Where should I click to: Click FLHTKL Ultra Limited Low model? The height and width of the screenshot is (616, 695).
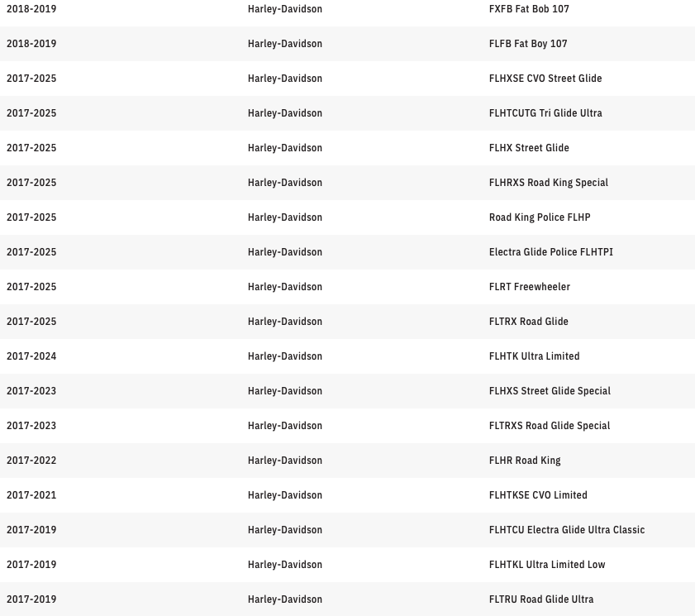[x=547, y=565]
